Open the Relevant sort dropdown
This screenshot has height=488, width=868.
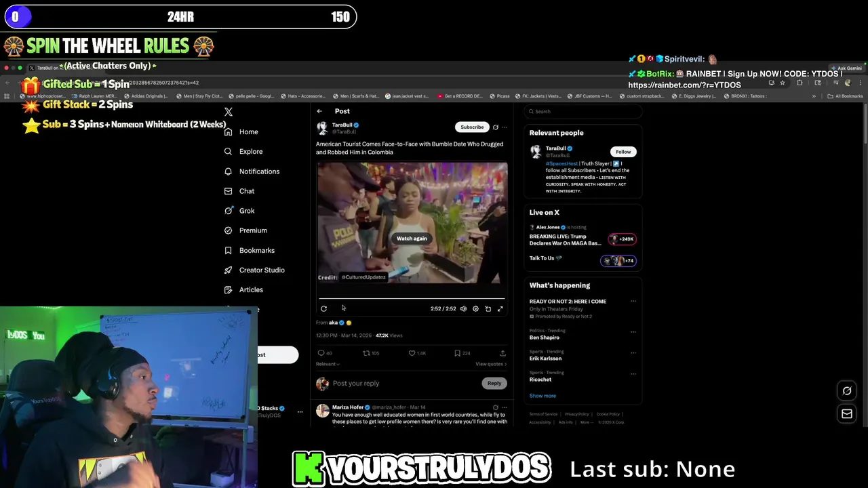tap(328, 364)
